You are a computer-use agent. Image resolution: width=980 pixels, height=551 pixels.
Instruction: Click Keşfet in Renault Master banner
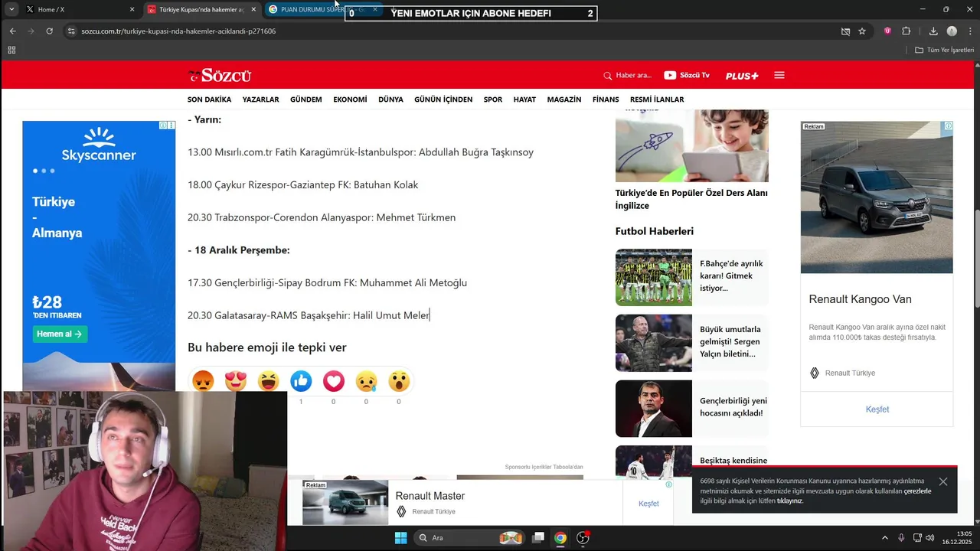pos(648,504)
